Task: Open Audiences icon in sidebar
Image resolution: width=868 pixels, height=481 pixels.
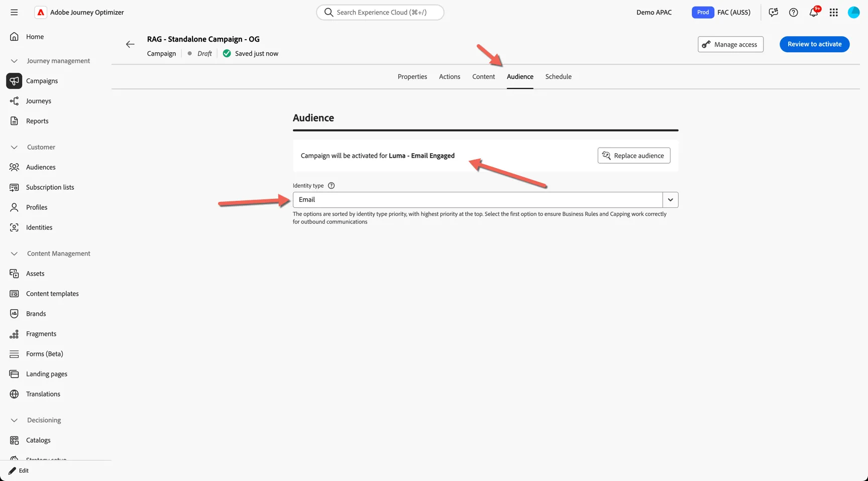Action: 14,167
